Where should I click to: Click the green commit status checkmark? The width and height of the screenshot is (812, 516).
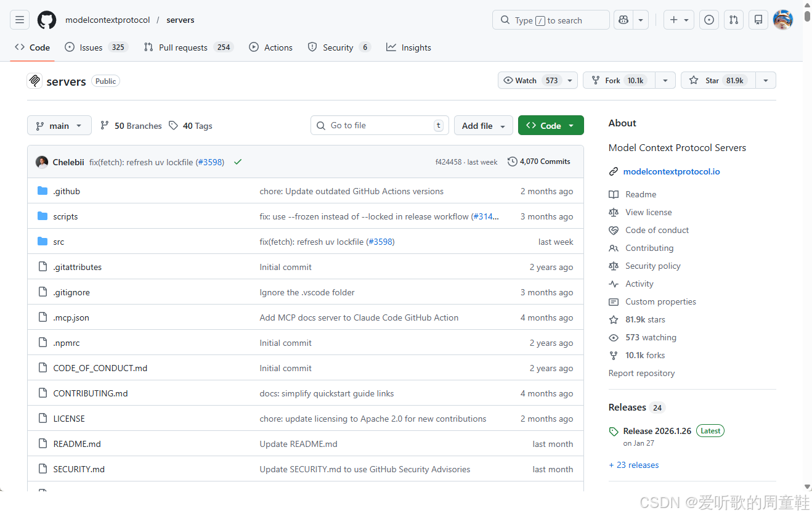tap(238, 162)
